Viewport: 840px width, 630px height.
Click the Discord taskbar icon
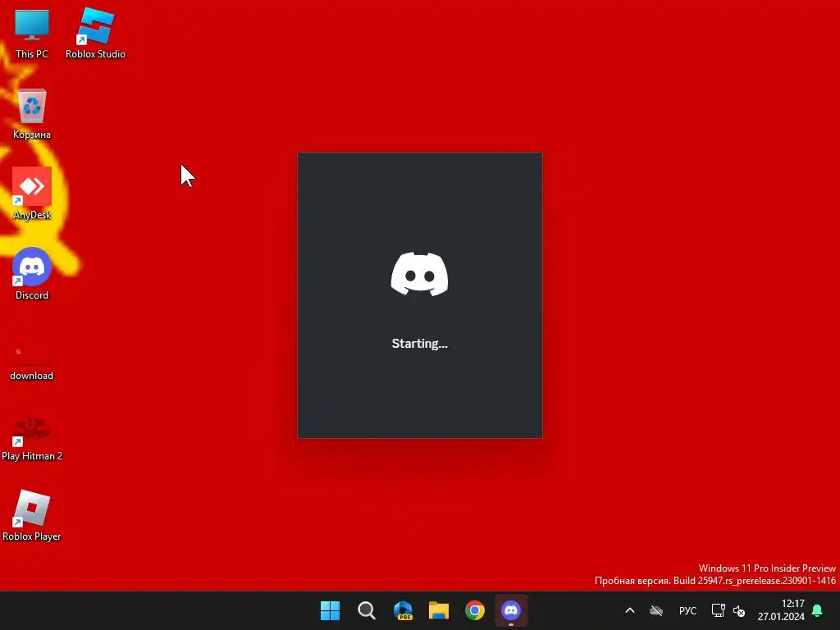(511, 610)
